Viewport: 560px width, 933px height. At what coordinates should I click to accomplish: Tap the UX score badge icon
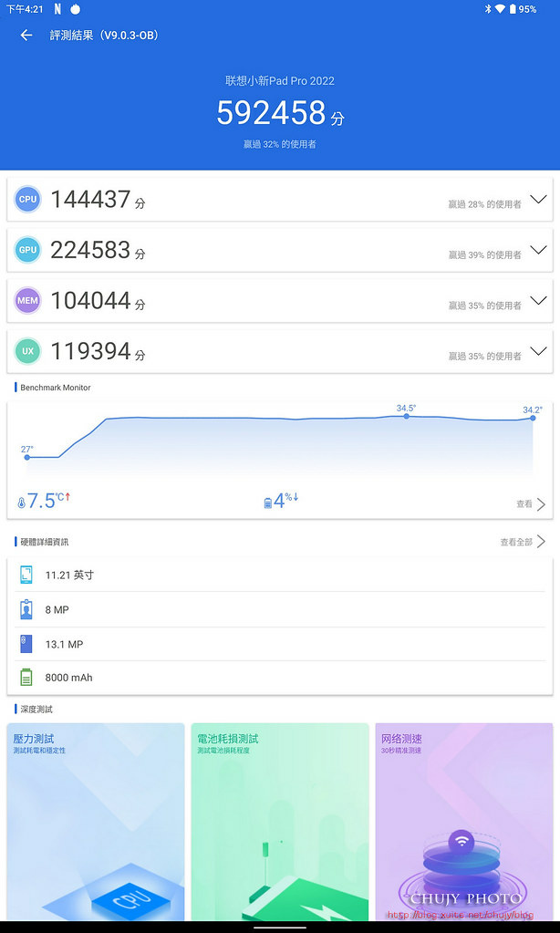point(28,351)
